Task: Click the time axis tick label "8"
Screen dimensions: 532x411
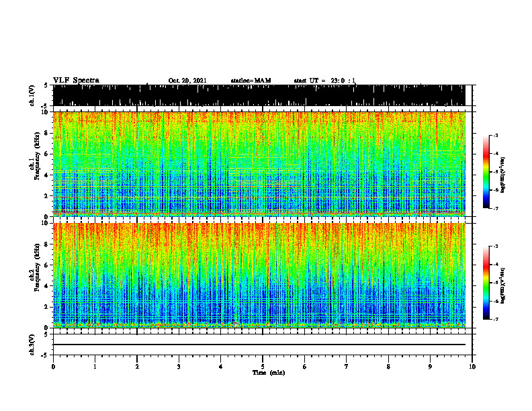Action: pyautogui.click(x=388, y=367)
